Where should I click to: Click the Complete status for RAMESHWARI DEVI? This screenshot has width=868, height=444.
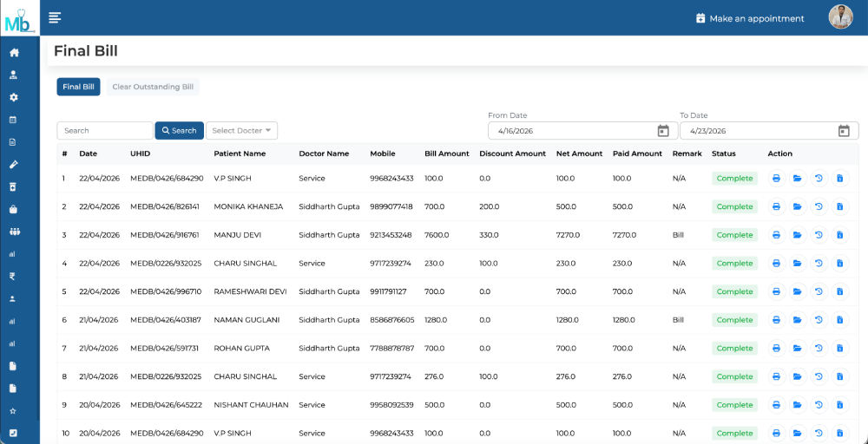[734, 291]
